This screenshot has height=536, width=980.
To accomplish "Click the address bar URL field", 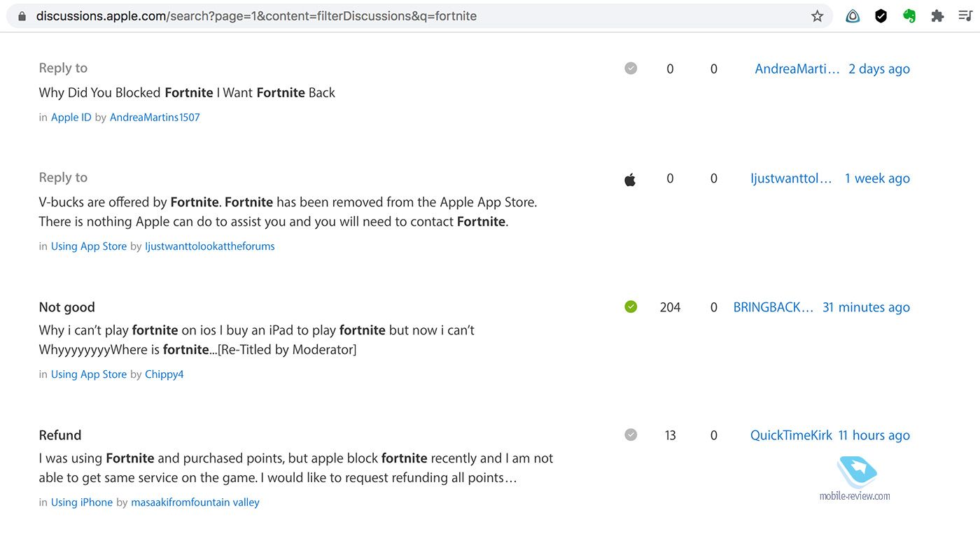I will tap(420, 16).
